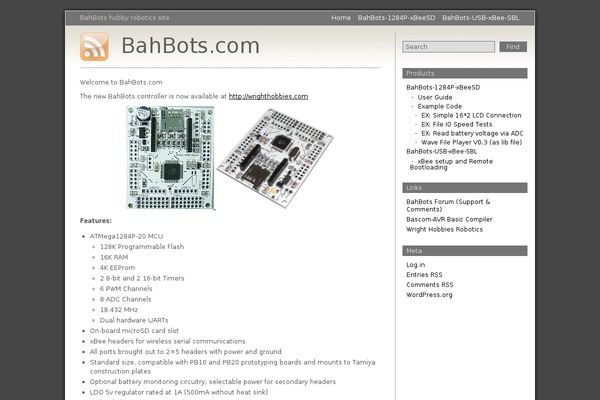Open the Entries RSS feed
This screenshot has height=400, width=600.
pyautogui.click(x=424, y=275)
